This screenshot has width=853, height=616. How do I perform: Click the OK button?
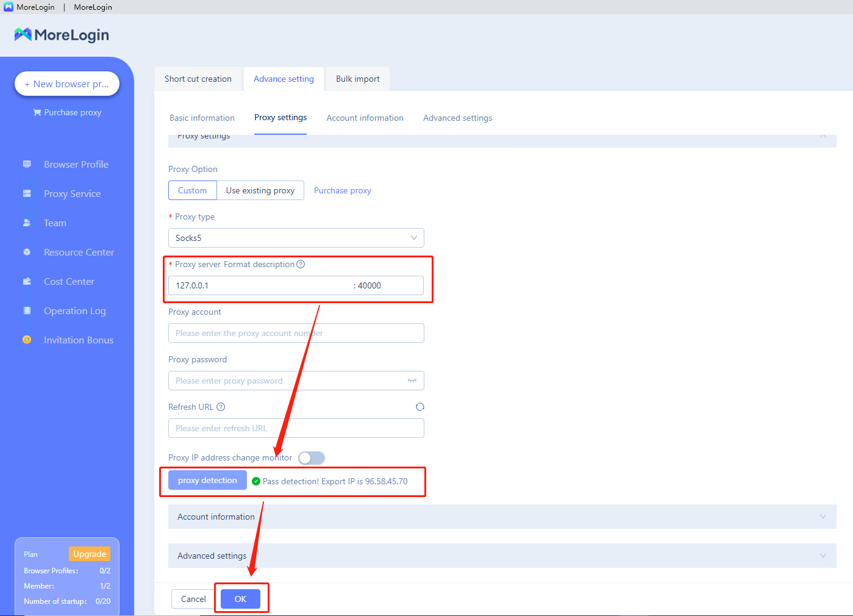tap(240, 599)
